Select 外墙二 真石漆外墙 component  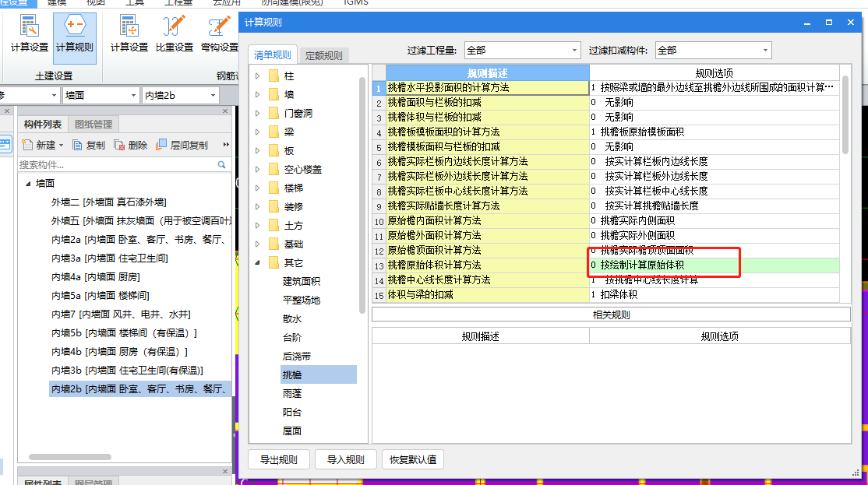pos(109,202)
